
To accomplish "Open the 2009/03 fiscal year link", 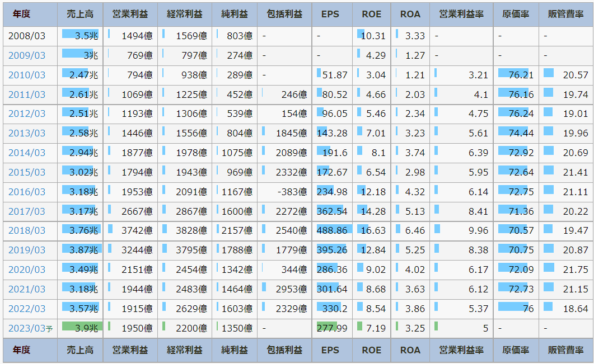I will point(26,55).
